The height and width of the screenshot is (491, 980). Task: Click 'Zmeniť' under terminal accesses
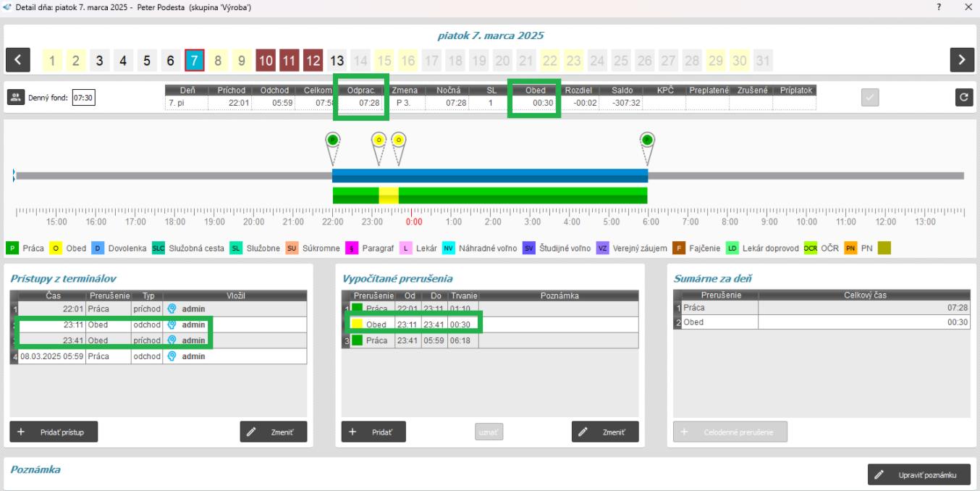pyautogui.click(x=274, y=432)
